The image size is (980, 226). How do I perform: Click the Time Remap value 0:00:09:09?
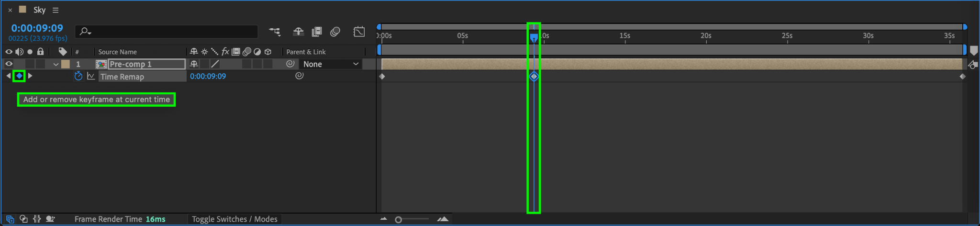point(208,76)
